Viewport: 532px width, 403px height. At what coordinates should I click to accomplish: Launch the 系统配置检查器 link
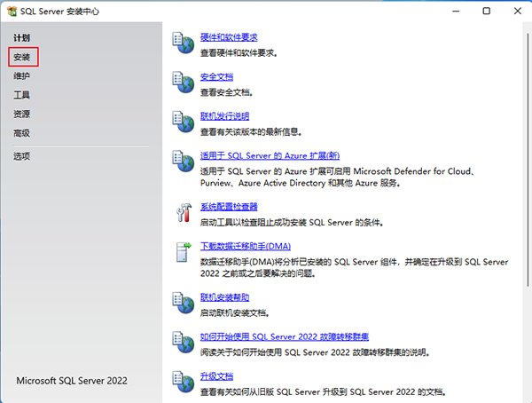(x=229, y=207)
